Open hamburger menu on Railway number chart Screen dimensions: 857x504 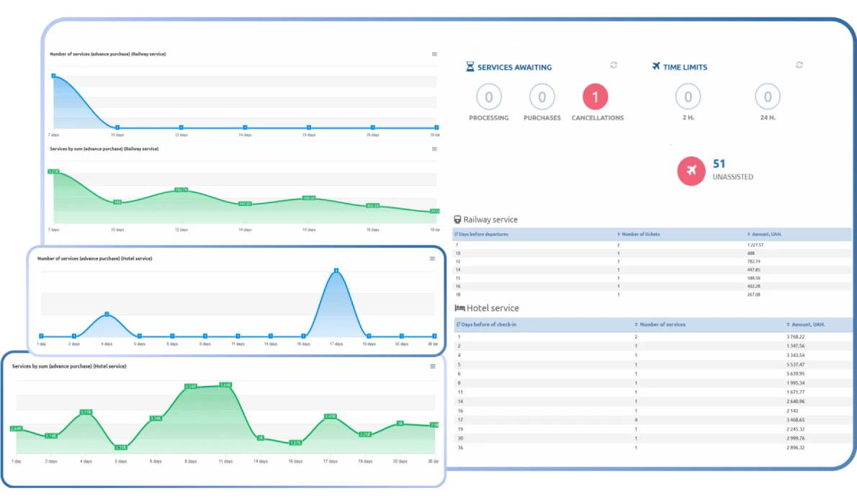click(434, 54)
